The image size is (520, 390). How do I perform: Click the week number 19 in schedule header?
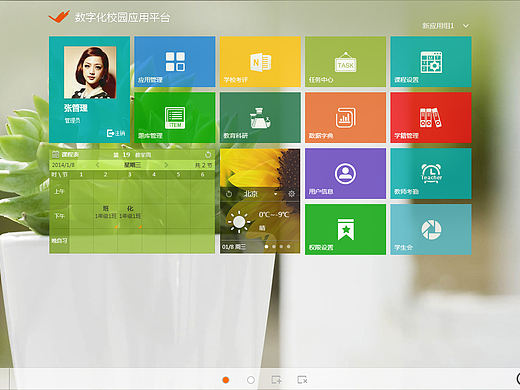coord(126,155)
